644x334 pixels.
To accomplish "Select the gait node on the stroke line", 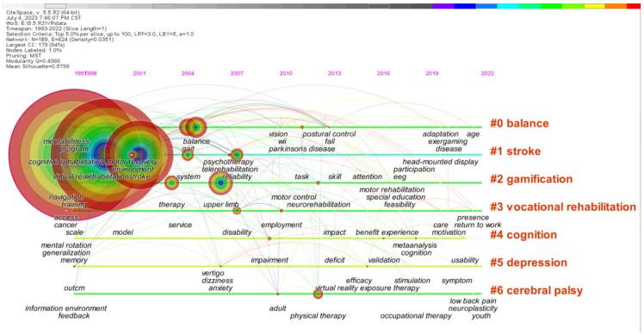I will 188,155.
